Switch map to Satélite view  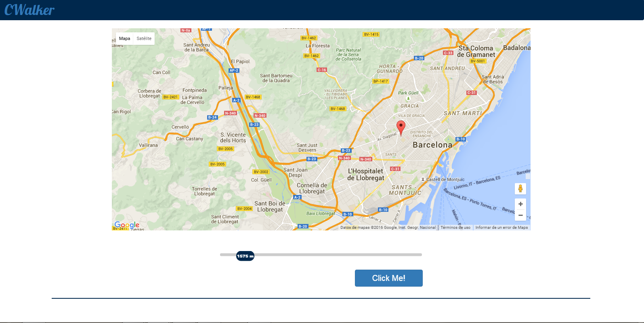[x=144, y=38]
